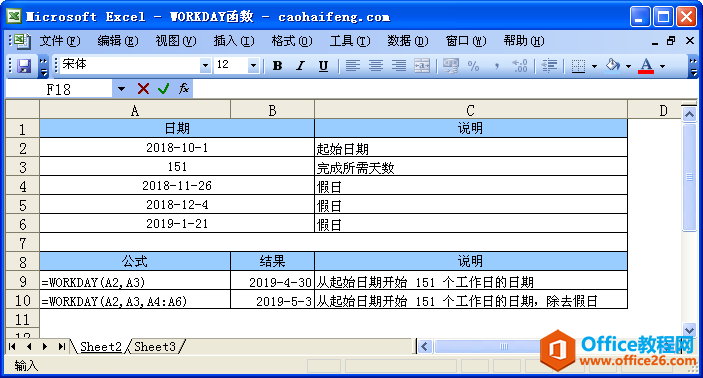Open the 插入(I) menu
This screenshot has height=378, width=703.
point(234,41)
